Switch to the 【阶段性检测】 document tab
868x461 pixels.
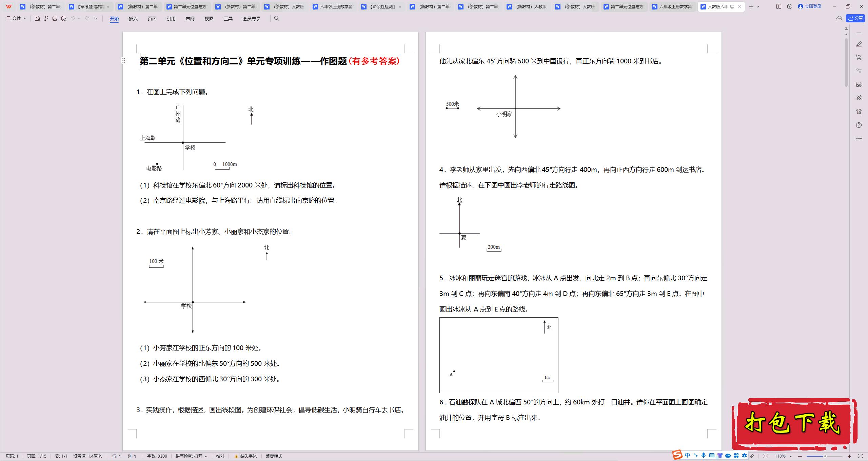pos(382,7)
